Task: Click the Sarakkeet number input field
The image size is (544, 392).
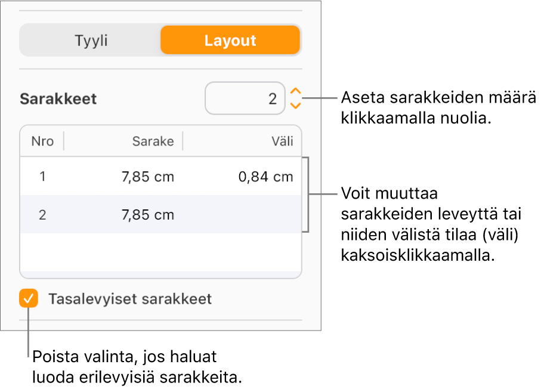Action: tap(245, 98)
